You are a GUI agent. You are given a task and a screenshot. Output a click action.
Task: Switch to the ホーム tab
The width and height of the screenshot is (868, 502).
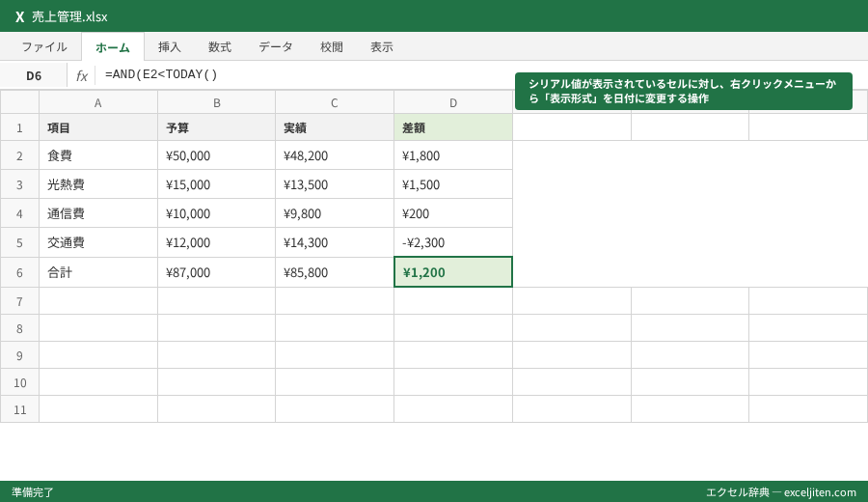[113, 47]
